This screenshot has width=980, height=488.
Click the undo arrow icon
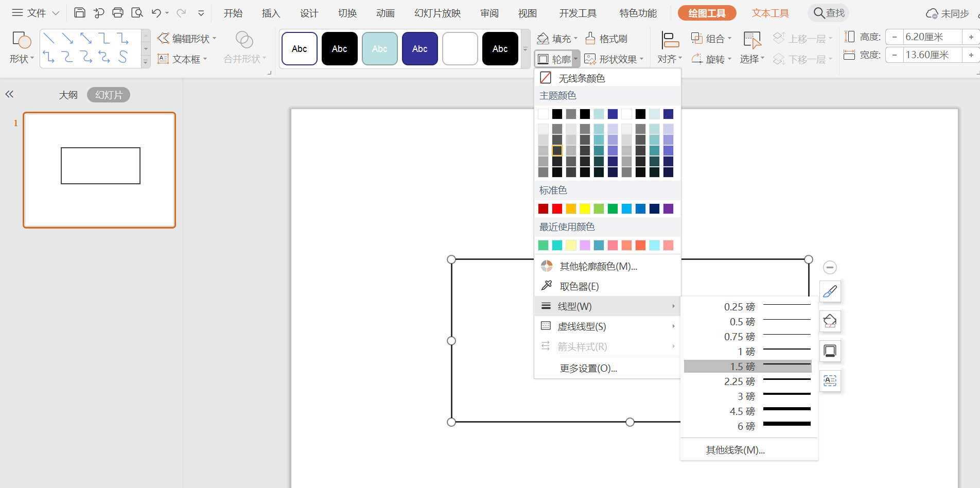click(156, 13)
